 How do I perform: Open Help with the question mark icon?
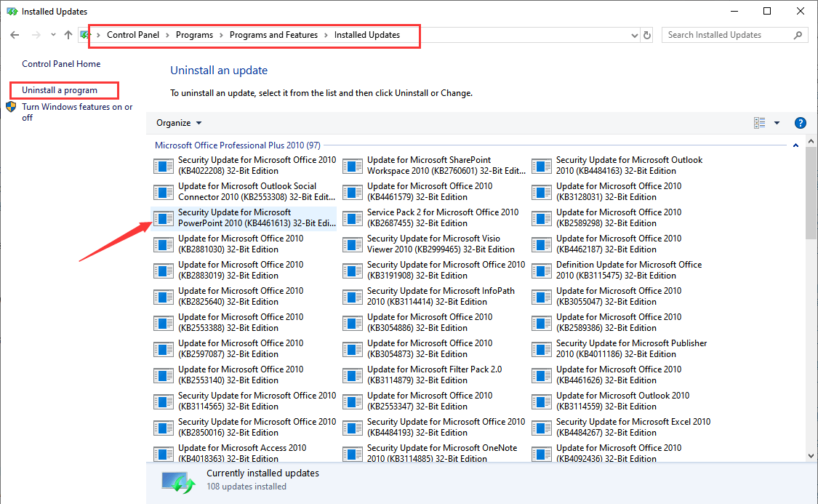800,123
